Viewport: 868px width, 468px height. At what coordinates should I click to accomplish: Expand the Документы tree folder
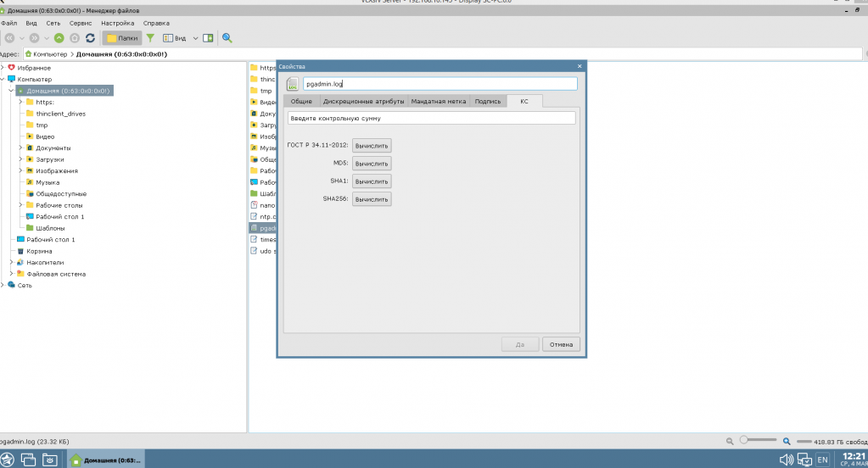tap(20, 148)
